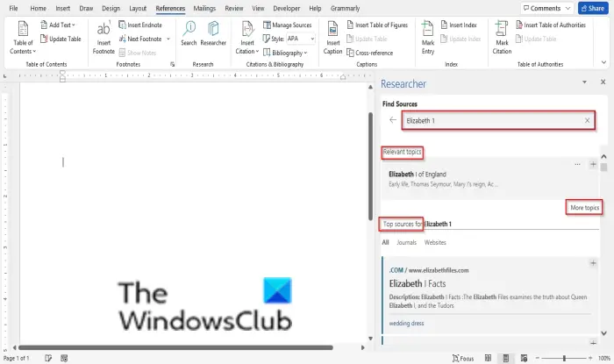Click Insert Endnote
Viewport: 614px width, 364px height.
[140, 25]
